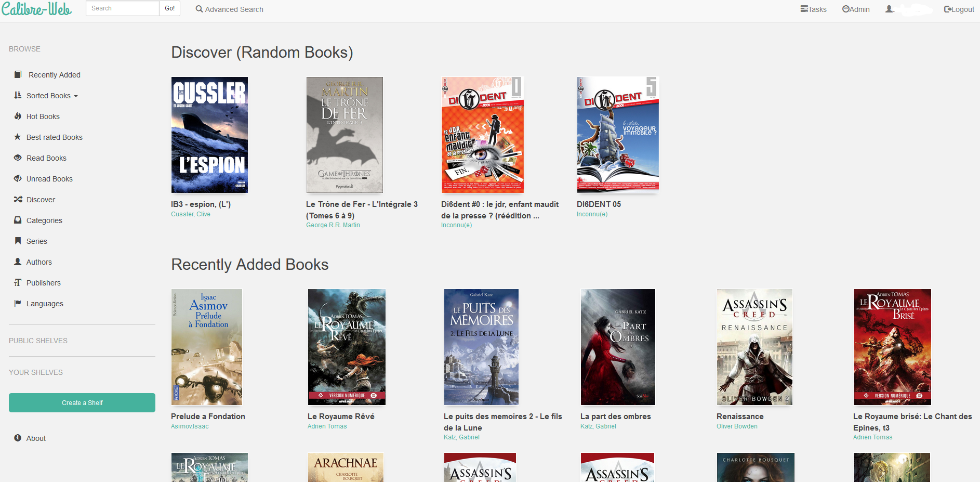Go to Best rated Books

55,137
